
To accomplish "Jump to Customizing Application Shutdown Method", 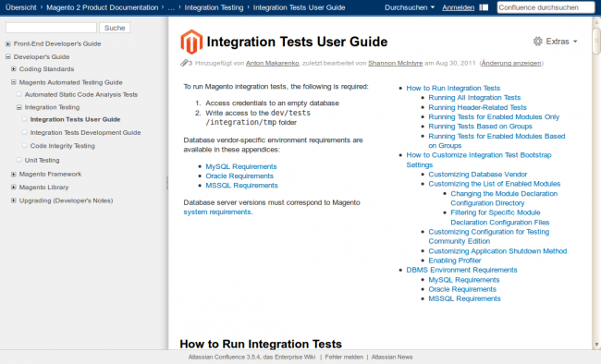I will click(x=497, y=251).
